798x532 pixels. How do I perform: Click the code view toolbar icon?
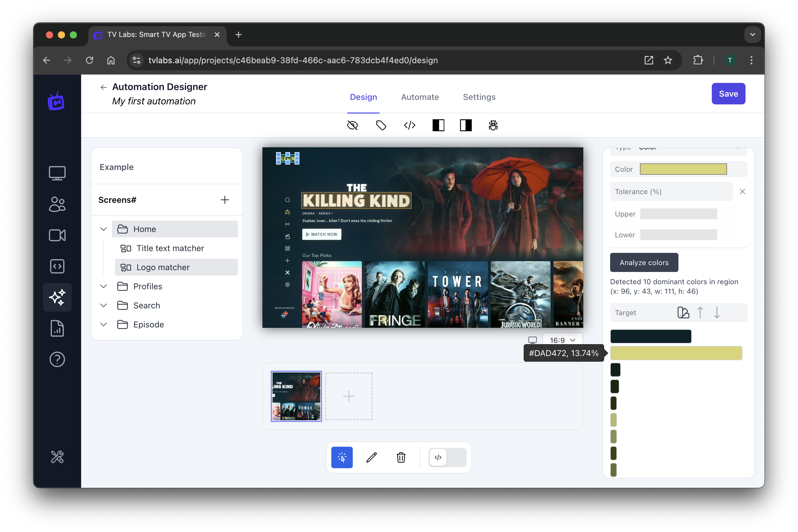coord(409,126)
